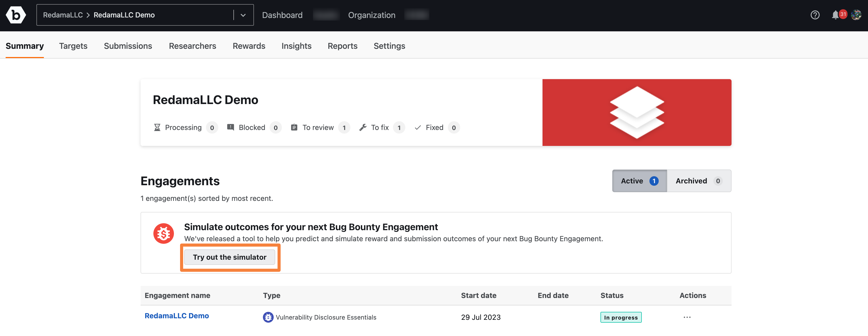Viewport: 868px width, 336px height.
Task: Click the Type column header
Action: click(x=272, y=295)
